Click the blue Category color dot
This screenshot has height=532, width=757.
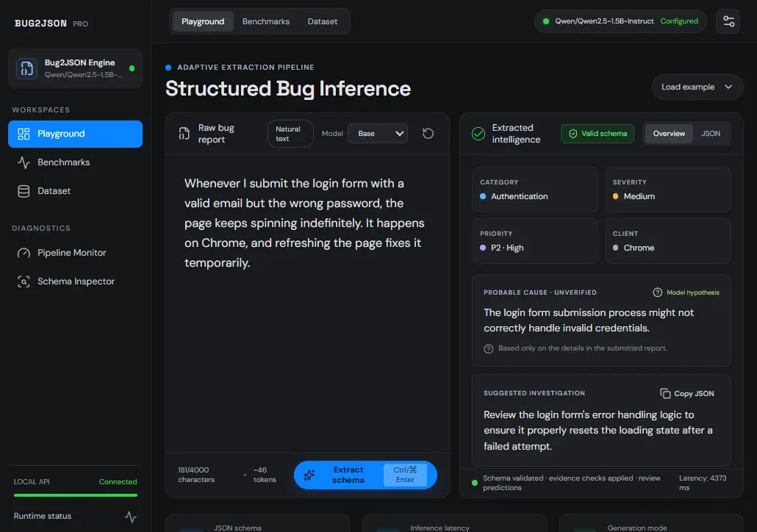483,196
